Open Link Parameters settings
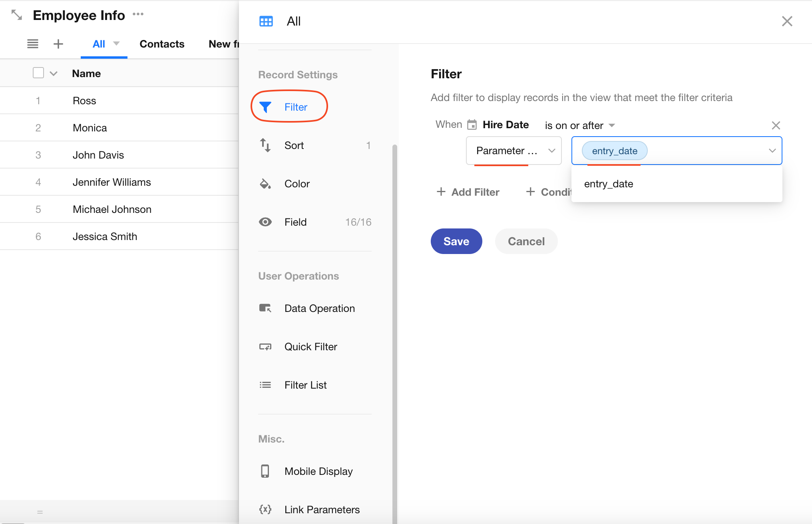 click(322, 510)
